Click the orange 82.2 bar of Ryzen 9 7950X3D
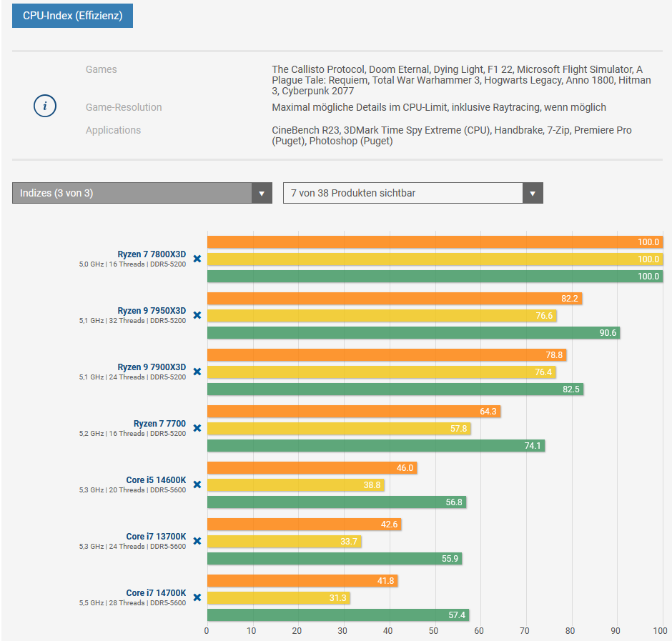Screen dimensions: 672x641 pos(395,299)
